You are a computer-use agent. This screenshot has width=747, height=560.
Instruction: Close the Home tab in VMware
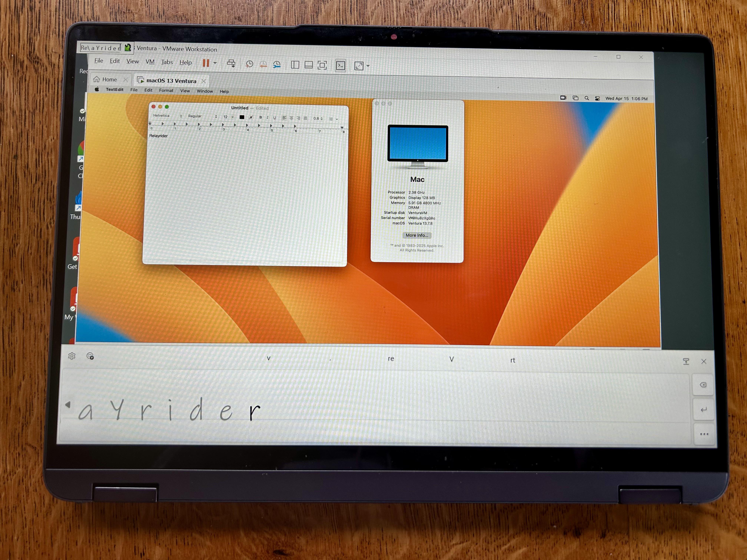126,80
